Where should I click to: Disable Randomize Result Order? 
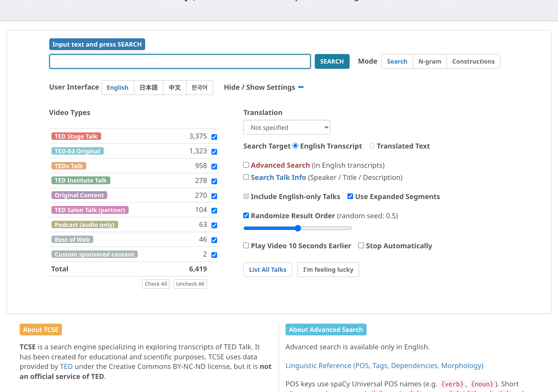pyautogui.click(x=246, y=215)
